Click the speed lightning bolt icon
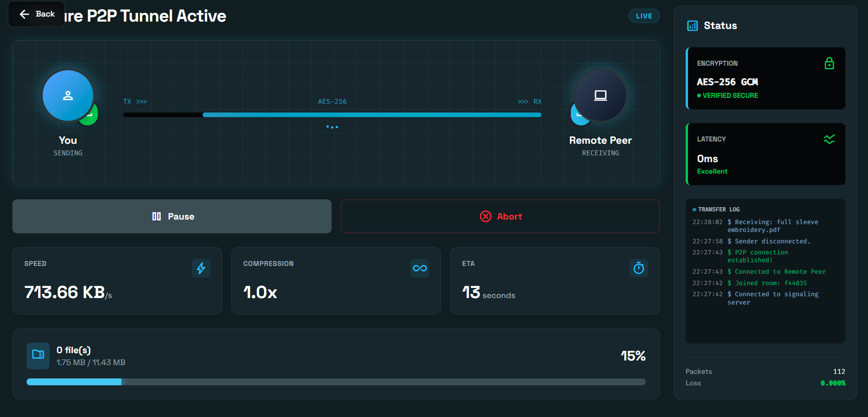 click(x=201, y=268)
